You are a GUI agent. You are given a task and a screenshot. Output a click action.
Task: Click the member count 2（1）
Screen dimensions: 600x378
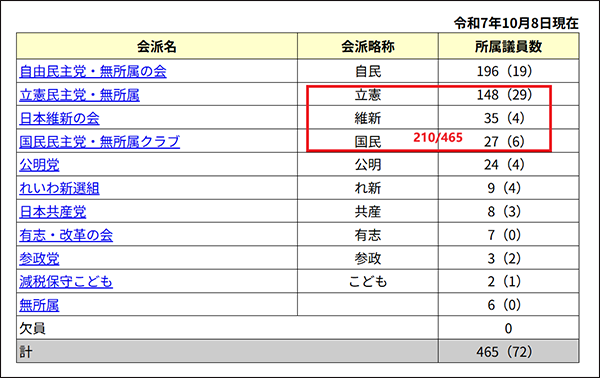click(505, 282)
